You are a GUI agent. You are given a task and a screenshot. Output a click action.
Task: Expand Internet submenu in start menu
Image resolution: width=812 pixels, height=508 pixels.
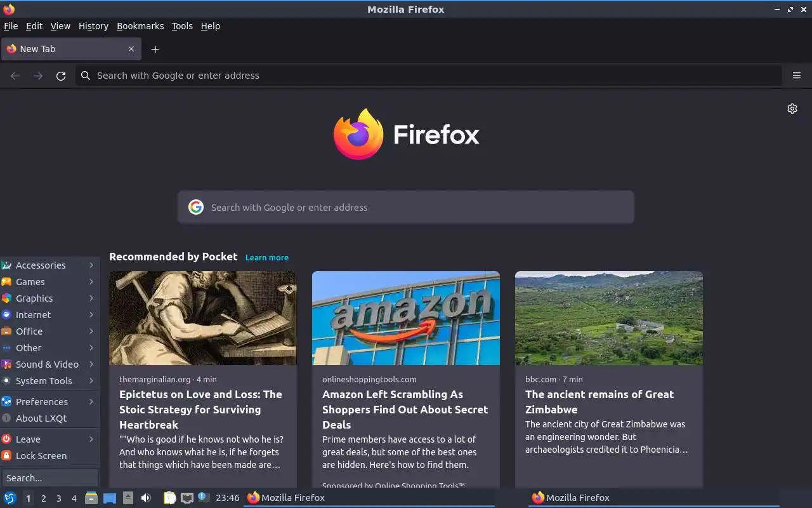coord(49,315)
